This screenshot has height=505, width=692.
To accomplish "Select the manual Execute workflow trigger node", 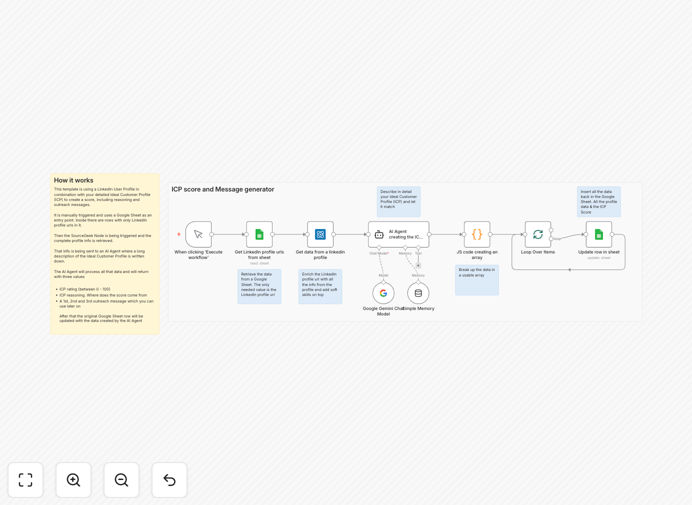I will [x=199, y=234].
